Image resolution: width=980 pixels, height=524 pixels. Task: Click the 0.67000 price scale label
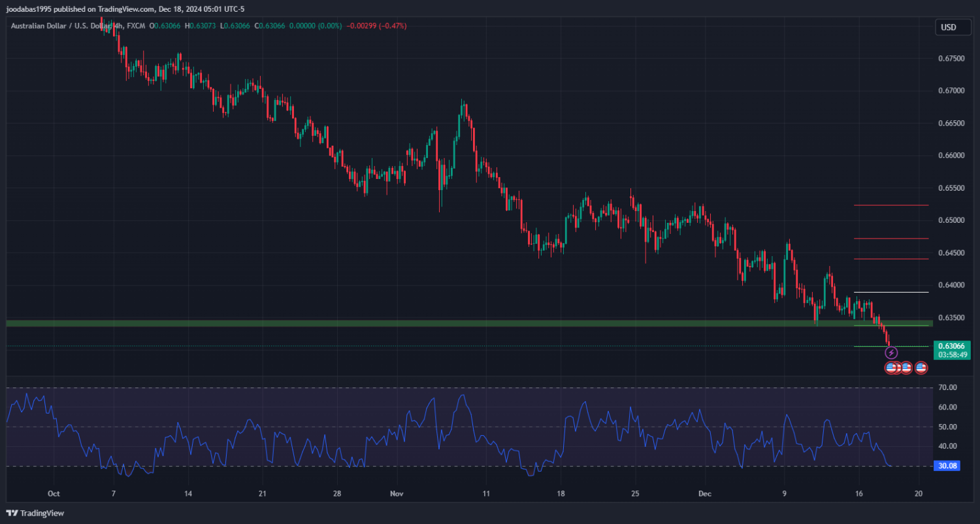coord(951,91)
